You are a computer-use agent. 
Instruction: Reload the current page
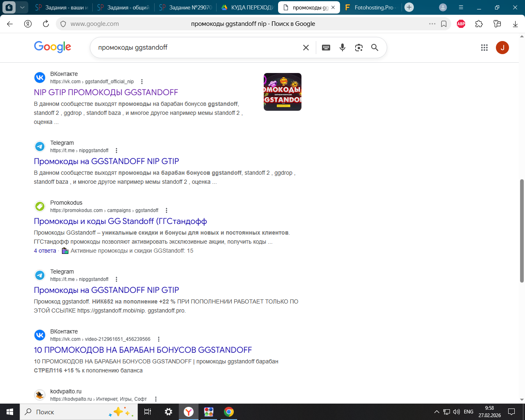point(46,24)
